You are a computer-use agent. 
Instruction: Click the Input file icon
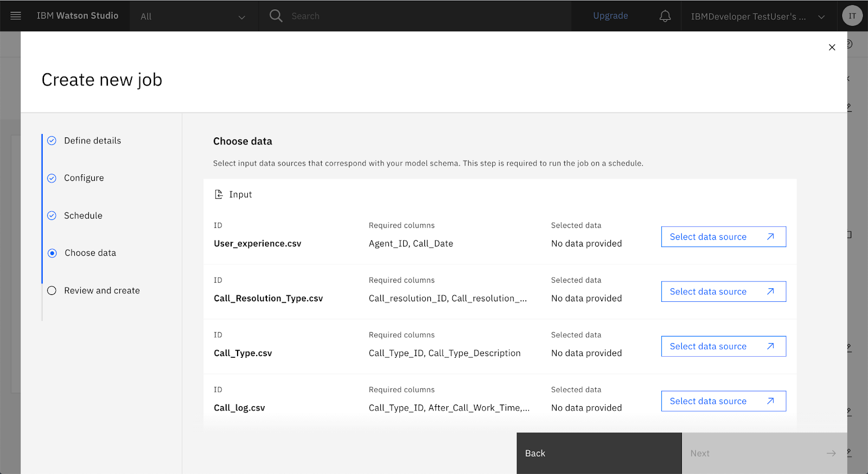219,194
